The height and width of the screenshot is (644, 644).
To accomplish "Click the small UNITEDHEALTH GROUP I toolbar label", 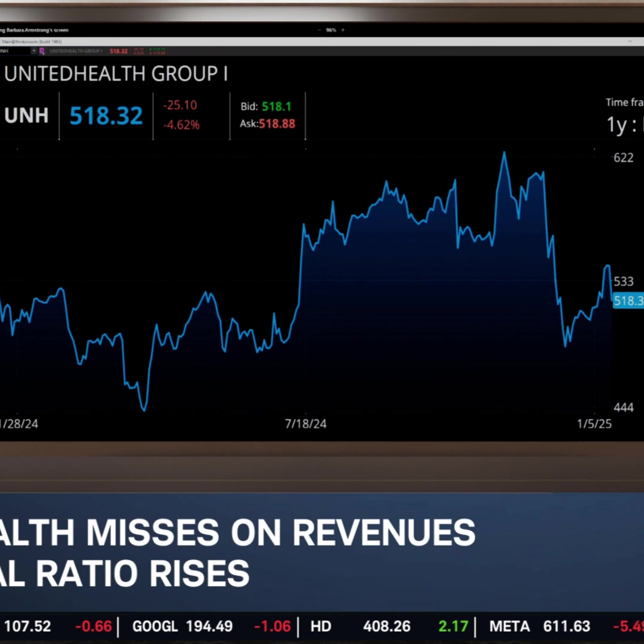I will click(76, 51).
